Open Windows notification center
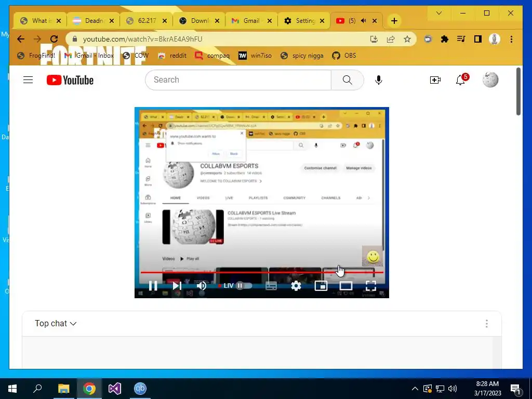The image size is (532, 399). click(x=515, y=389)
